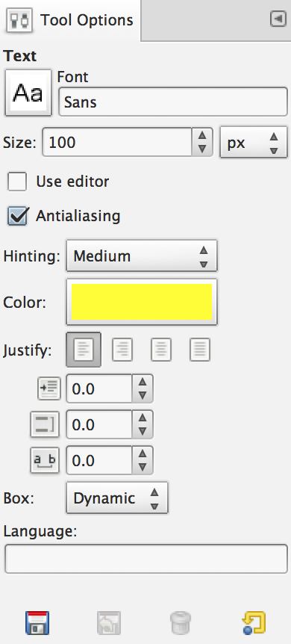291x644 pixels.
Task: Decrease the letter spacing value
Action: (x=143, y=467)
